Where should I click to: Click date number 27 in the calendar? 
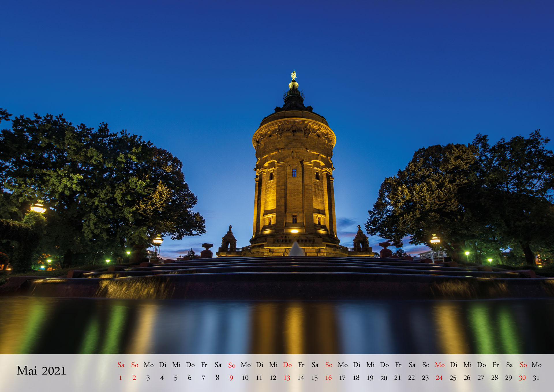coord(480,378)
